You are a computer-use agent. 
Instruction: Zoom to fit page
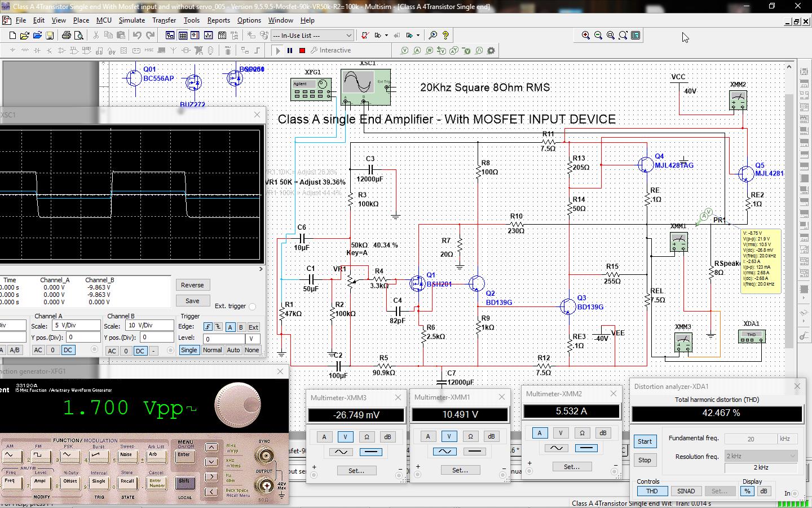point(623,35)
